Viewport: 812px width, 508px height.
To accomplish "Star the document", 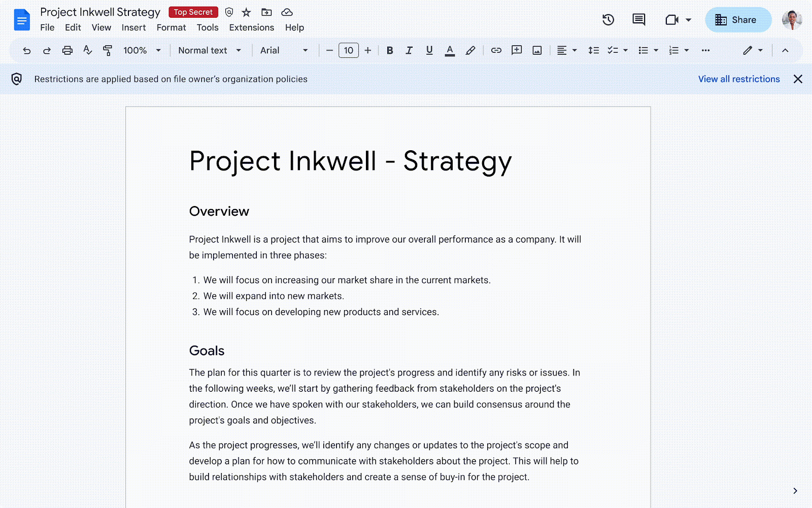I will (x=246, y=12).
